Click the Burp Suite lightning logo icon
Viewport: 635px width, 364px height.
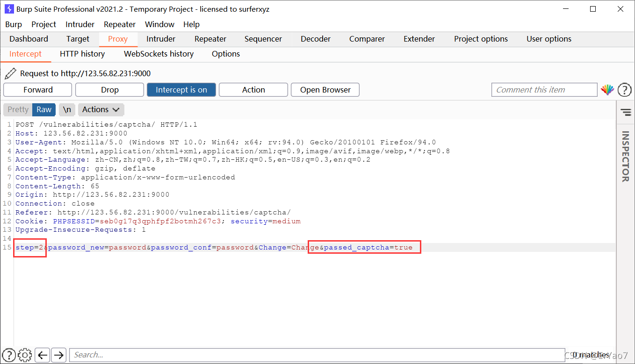9,9
